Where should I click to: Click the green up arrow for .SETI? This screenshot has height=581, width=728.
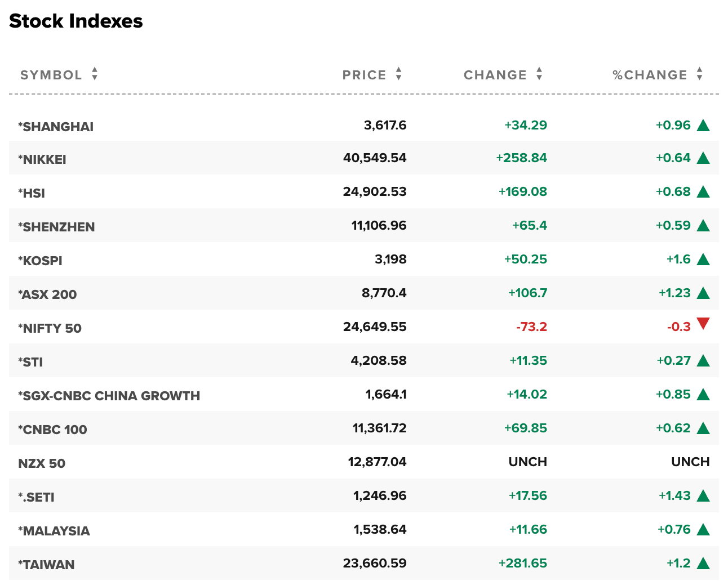pyautogui.click(x=703, y=495)
